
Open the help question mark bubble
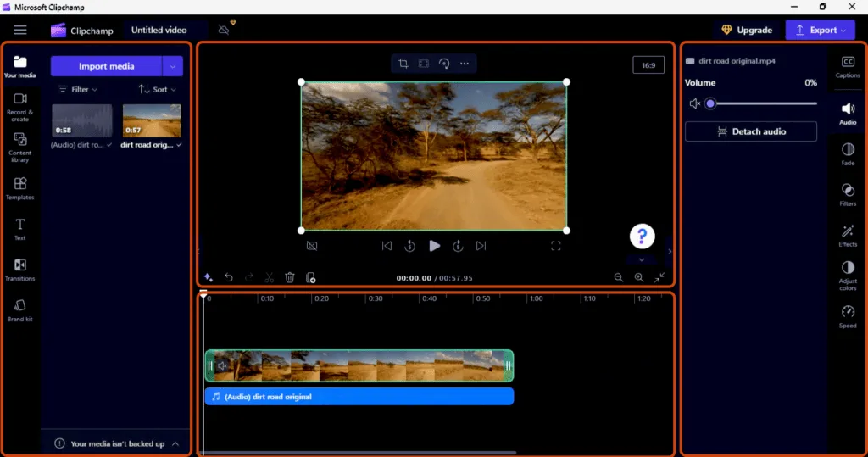click(x=643, y=237)
